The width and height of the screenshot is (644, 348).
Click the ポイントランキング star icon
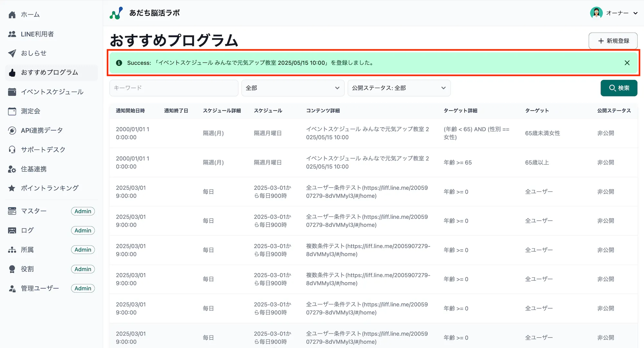tap(12, 188)
